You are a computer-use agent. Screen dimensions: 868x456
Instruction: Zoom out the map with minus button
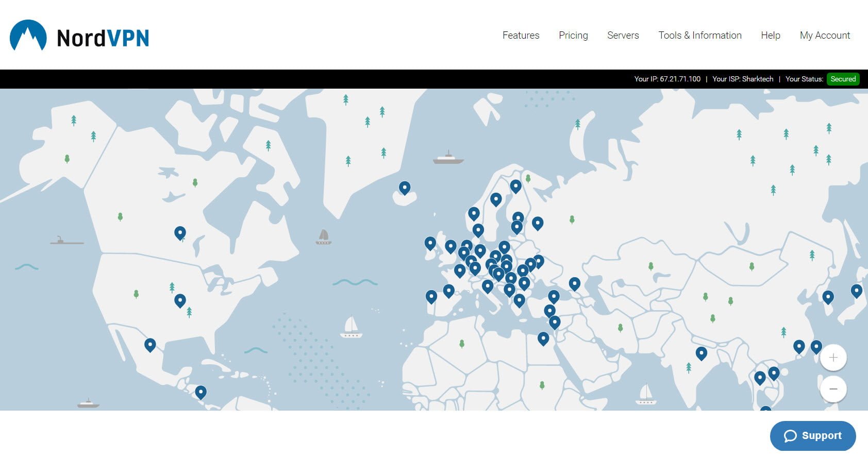pos(833,389)
